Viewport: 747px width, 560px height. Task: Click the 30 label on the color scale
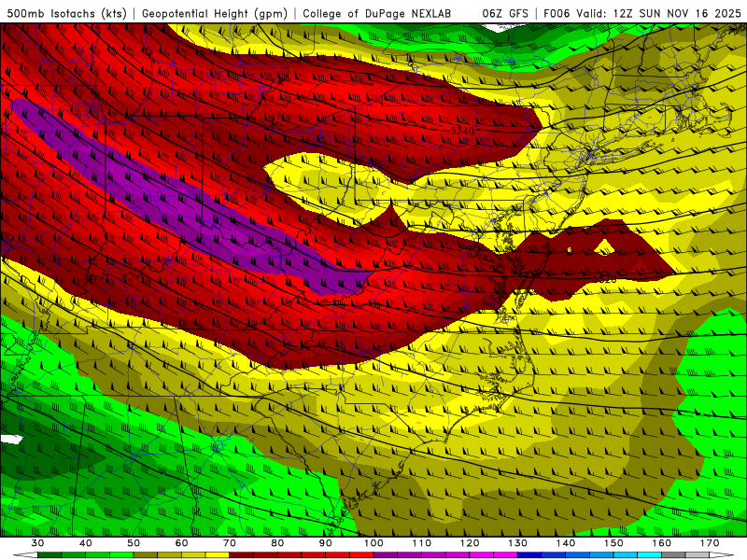pyautogui.click(x=37, y=543)
